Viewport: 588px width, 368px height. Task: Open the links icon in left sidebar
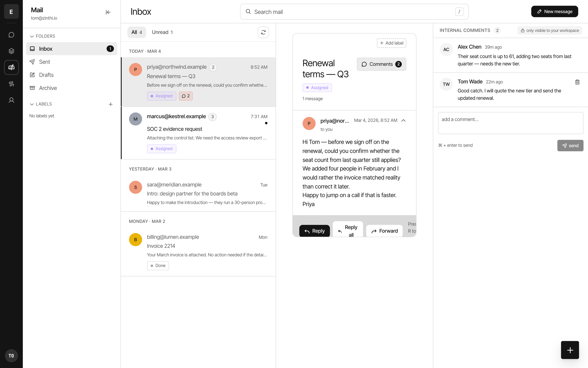11,84
